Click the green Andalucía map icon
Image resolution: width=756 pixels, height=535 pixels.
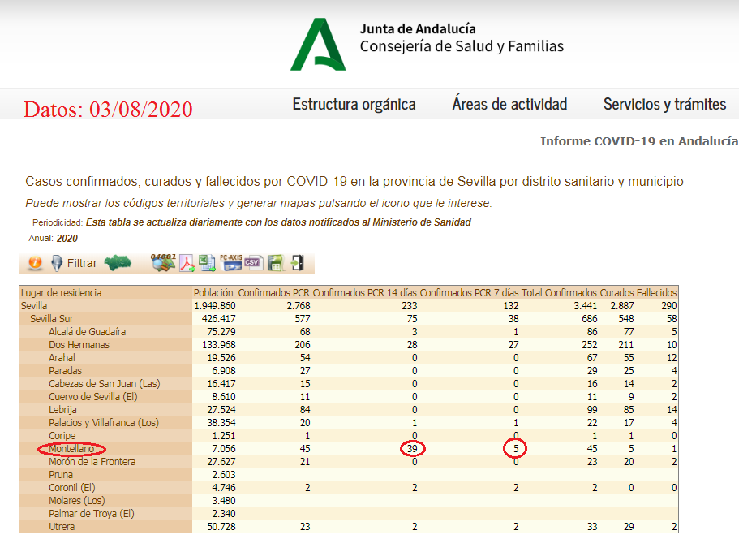(x=118, y=263)
